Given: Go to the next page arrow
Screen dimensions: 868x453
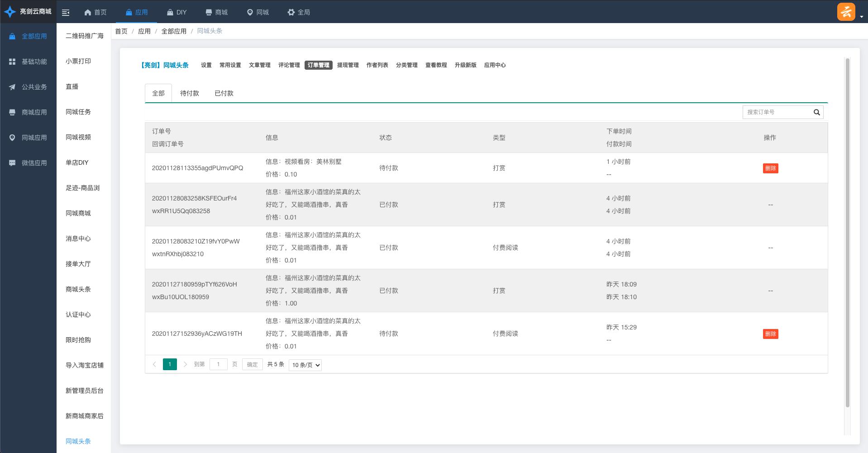Looking at the screenshot, I should click(185, 364).
